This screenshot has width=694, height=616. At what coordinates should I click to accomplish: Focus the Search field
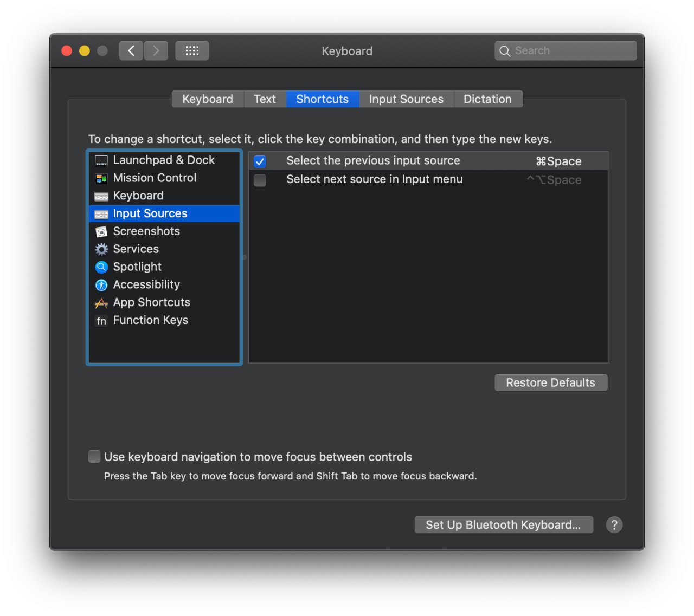566,51
